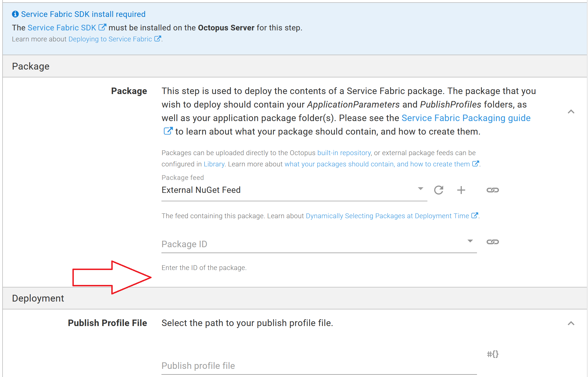
Task: Open the Deploying to Service Fabric link
Action: (110, 39)
